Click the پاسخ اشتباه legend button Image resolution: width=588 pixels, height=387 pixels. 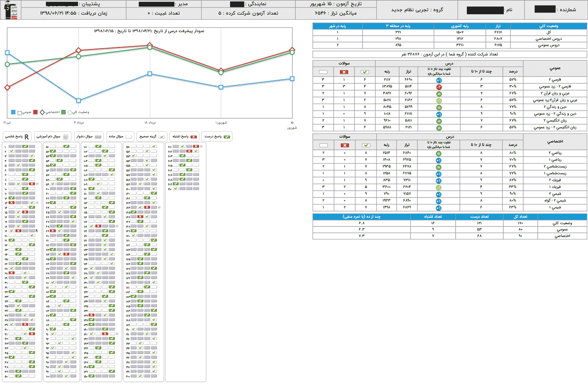pyautogui.click(x=185, y=137)
